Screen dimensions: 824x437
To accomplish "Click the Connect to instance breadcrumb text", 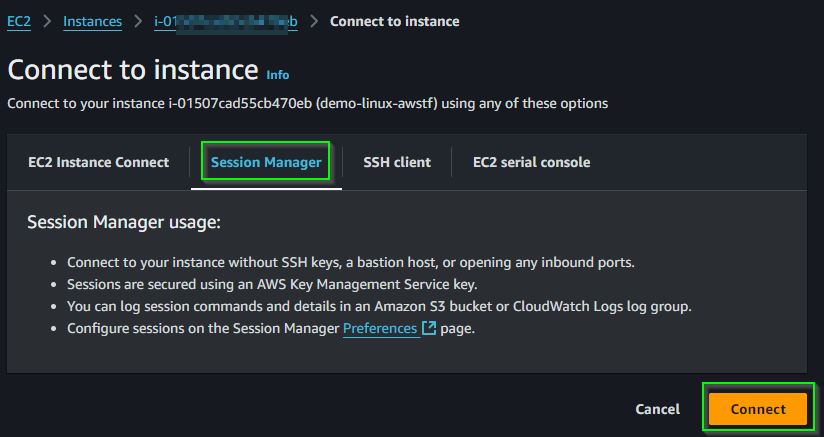I will (x=395, y=22).
